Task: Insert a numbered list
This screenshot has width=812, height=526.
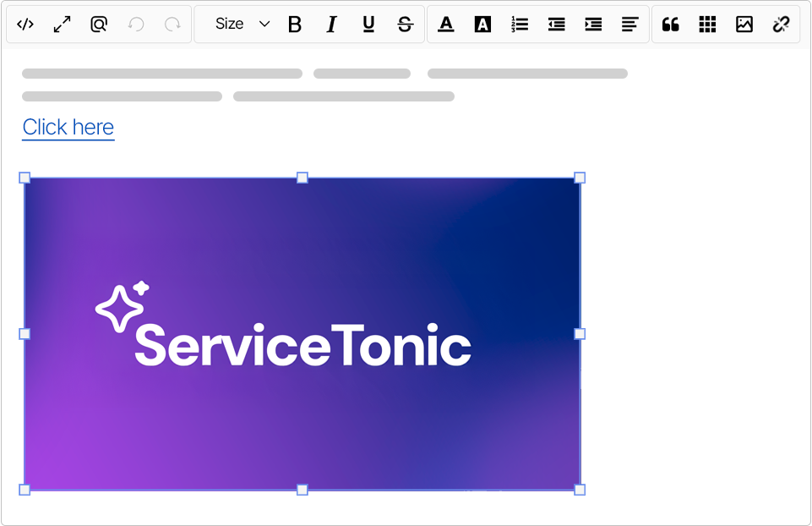Action: [520, 25]
